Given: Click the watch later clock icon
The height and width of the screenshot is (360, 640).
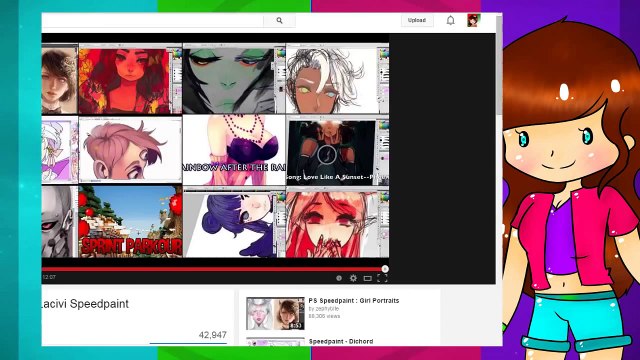Looking at the screenshot, I should pos(339,278).
